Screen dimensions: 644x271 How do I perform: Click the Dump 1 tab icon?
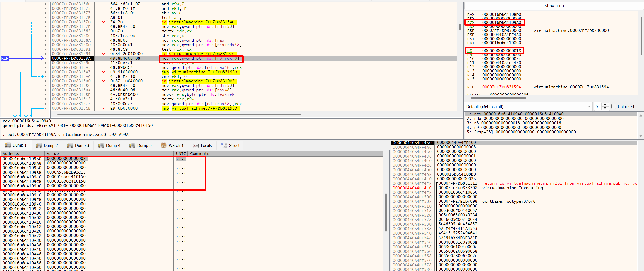point(7,145)
